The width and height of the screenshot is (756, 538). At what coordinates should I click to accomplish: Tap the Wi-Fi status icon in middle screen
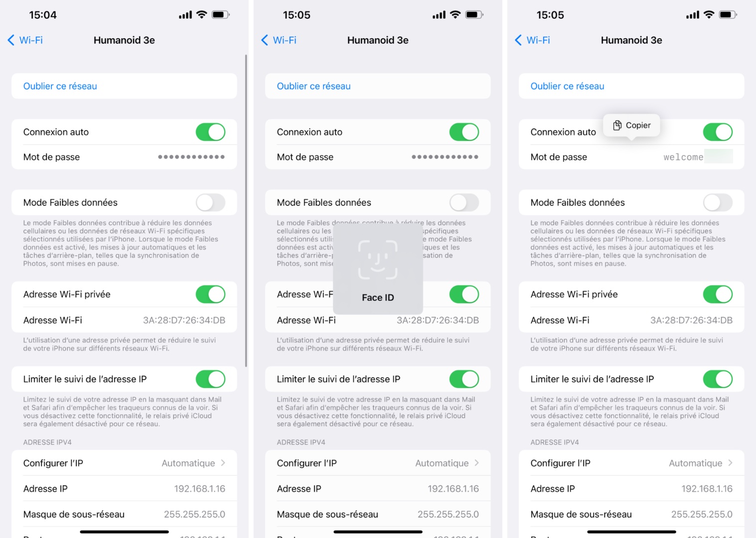pyautogui.click(x=455, y=15)
